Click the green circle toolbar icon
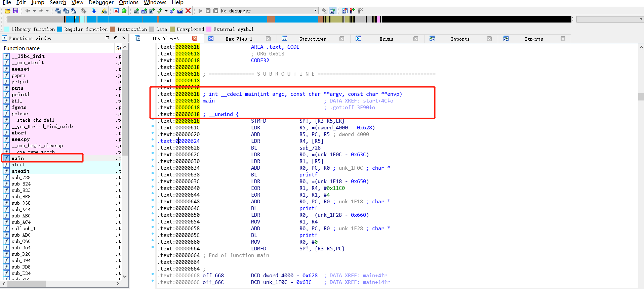The image size is (644, 289). coord(124,11)
